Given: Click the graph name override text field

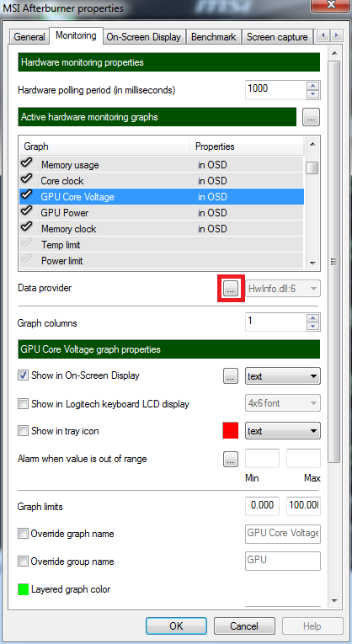Looking at the screenshot, I should click(283, 534).
